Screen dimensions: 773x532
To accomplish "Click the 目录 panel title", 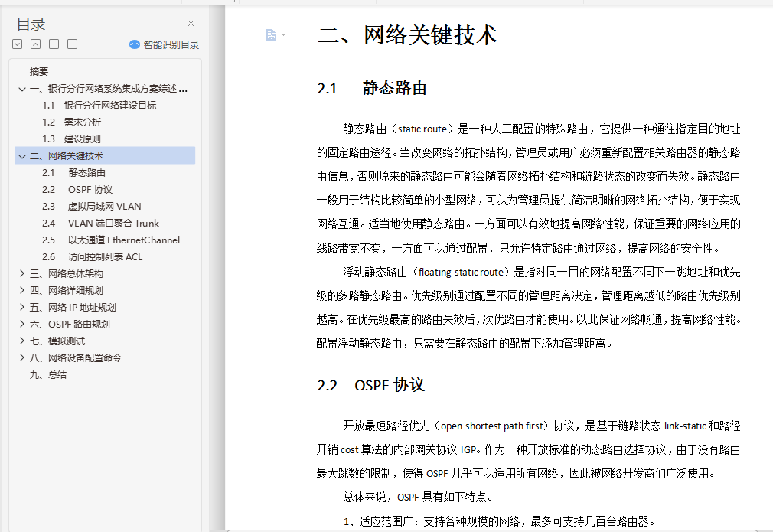I will [x=31, y=24].
